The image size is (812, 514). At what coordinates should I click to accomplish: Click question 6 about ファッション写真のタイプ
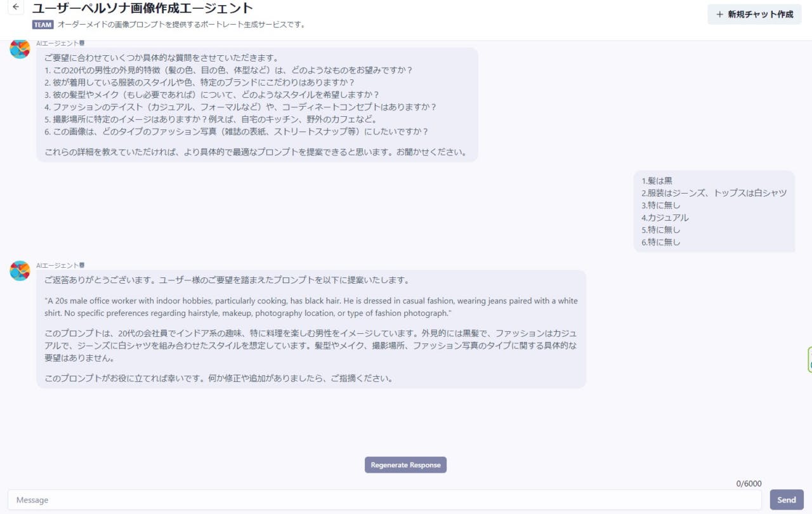(237, 131)
